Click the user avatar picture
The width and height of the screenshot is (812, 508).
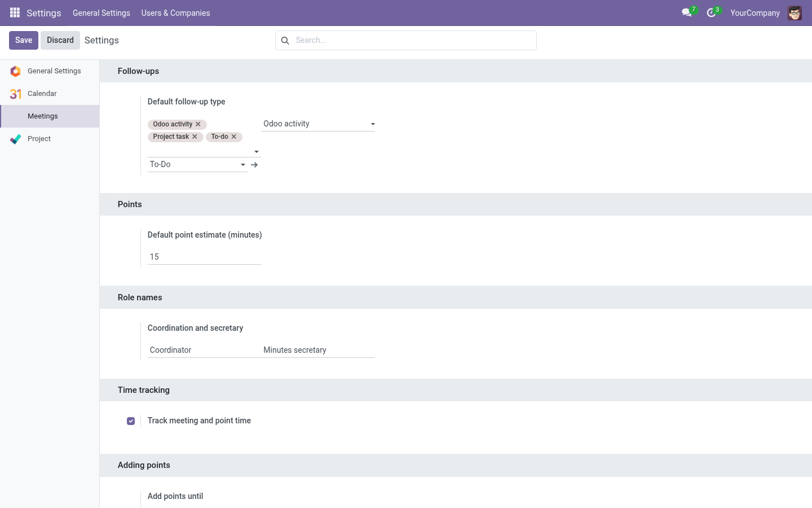[795, 13]
